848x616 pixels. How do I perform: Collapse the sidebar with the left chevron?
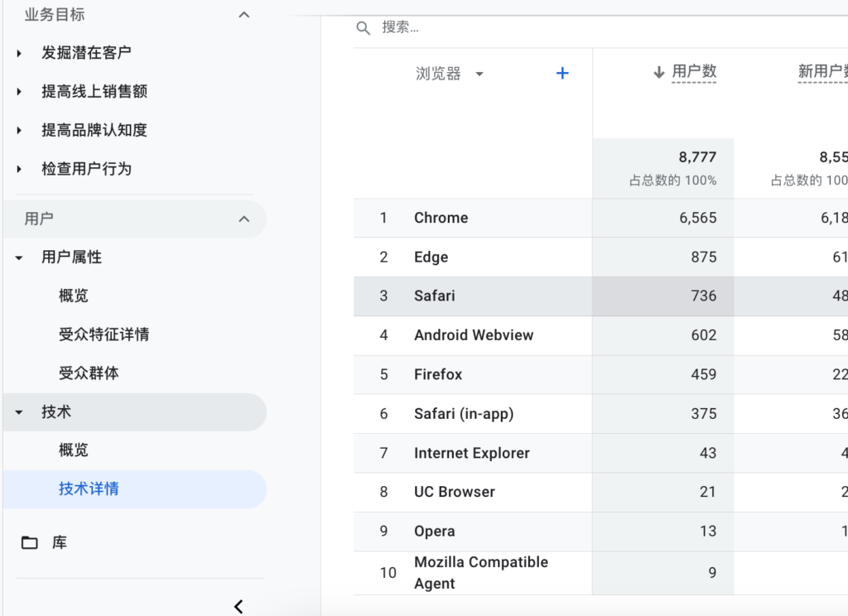tap(238, 606)
